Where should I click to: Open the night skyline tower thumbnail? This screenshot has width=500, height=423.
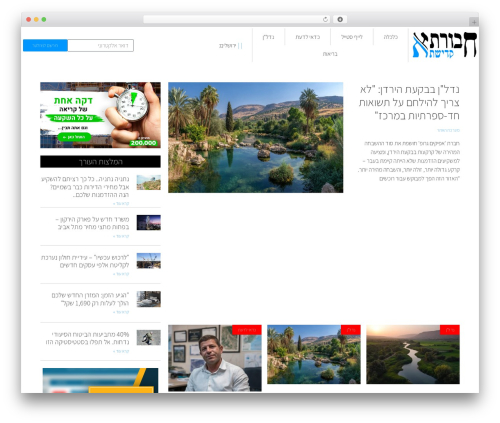149,222
